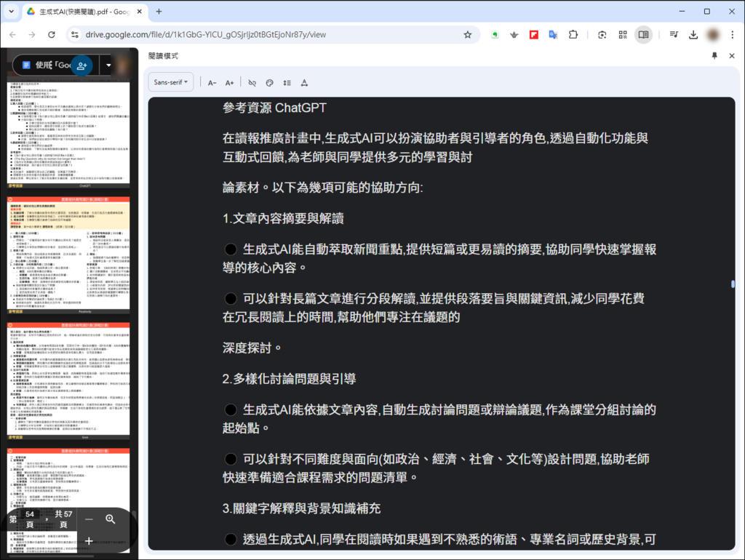745x560 pixels.
Task: Decrease reading mode font size
Action: pos(212,83)
